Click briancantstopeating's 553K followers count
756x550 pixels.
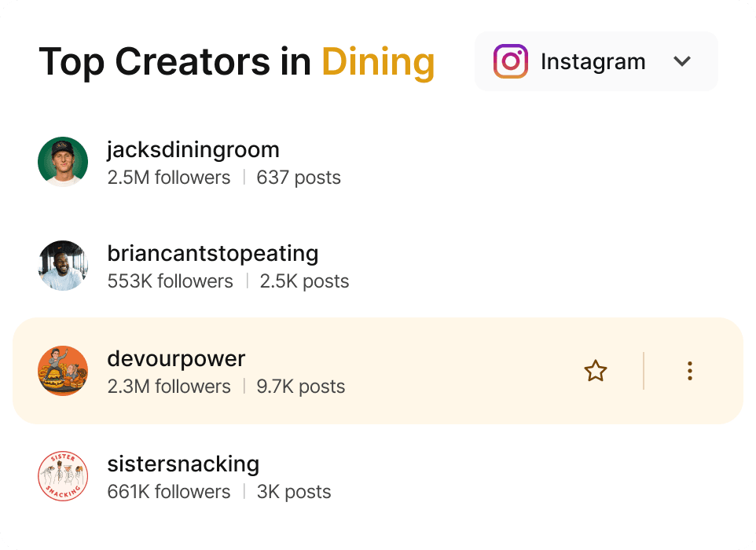click(171, 281)
